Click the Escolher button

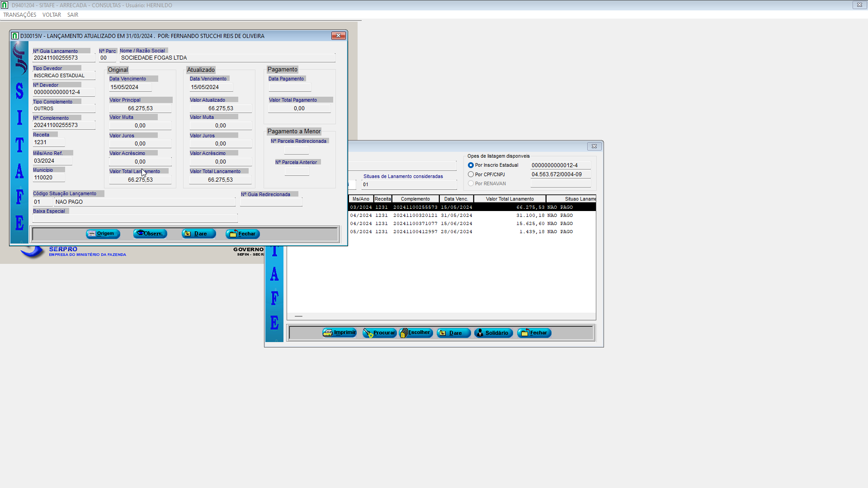click(x=416, y=333)
